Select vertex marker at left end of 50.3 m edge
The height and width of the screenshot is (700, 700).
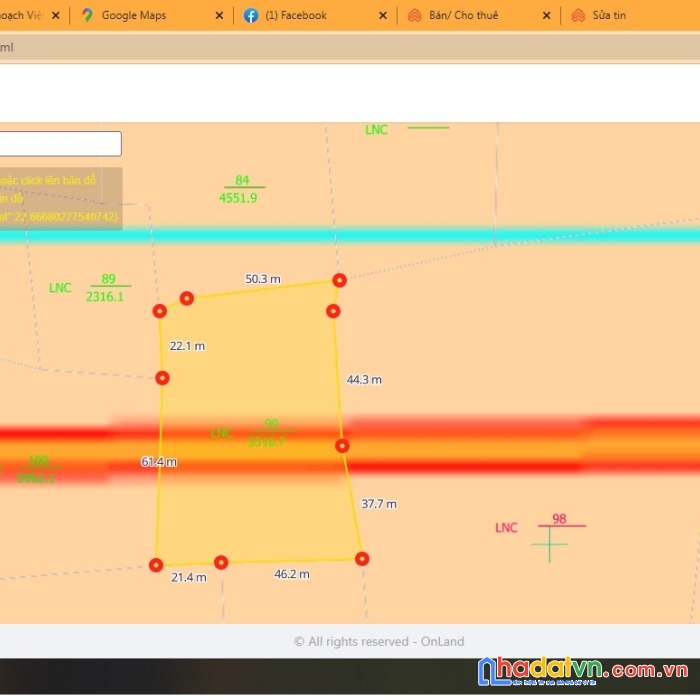coord(186,299)
